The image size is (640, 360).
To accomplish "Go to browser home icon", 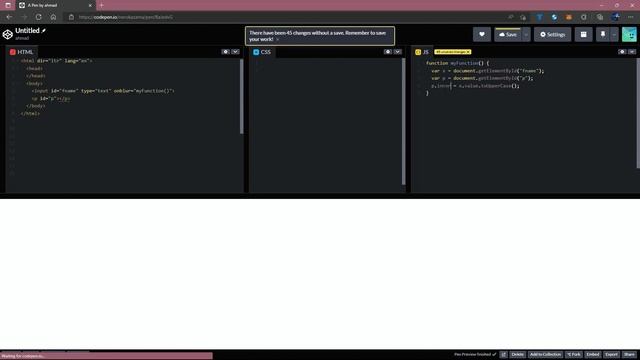I will click(53, 17).
